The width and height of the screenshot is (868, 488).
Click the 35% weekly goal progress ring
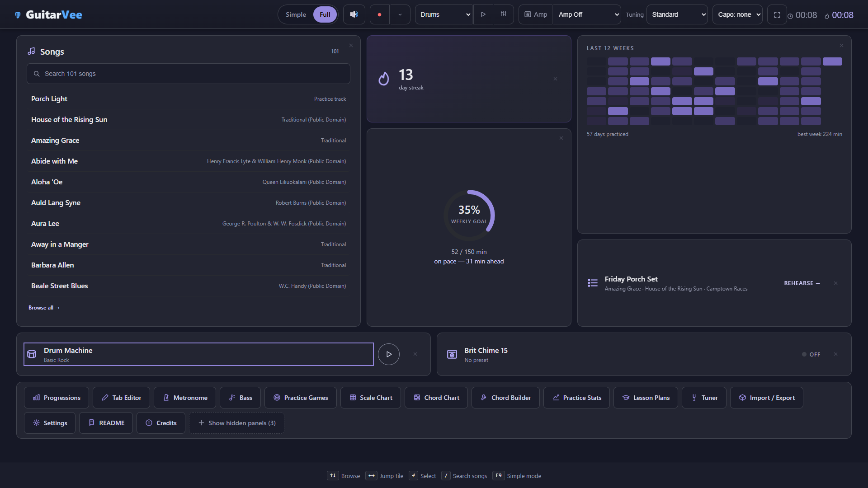[469, 215]
